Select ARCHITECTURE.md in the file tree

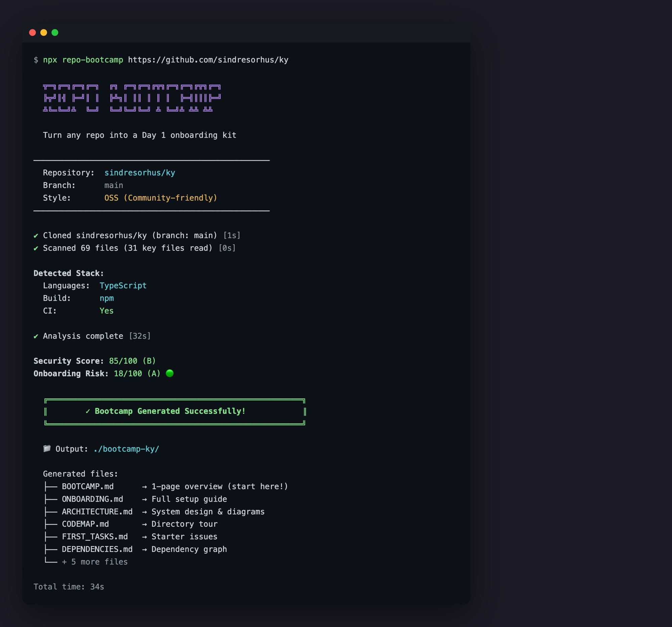click(97, 511)
